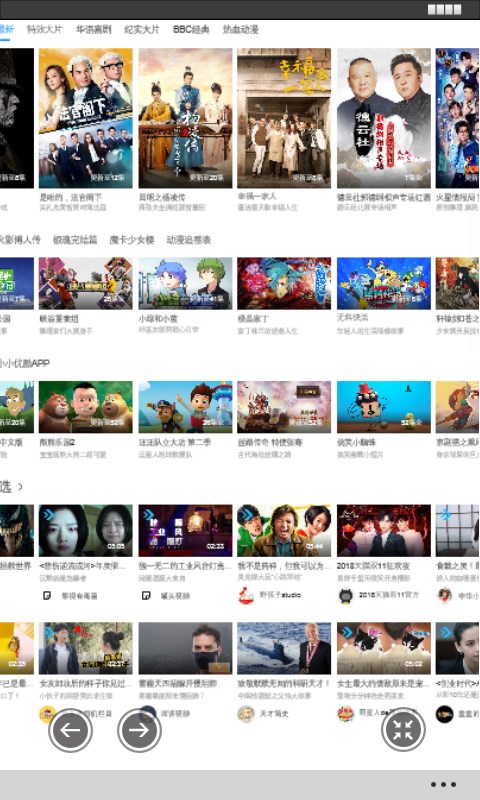
Task: Switch to the BBC经典 tab
Action: 191,30
